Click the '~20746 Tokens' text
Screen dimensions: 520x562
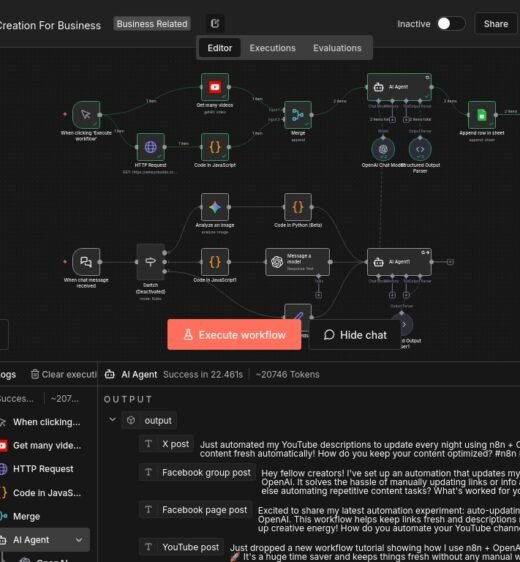(287, 375)
